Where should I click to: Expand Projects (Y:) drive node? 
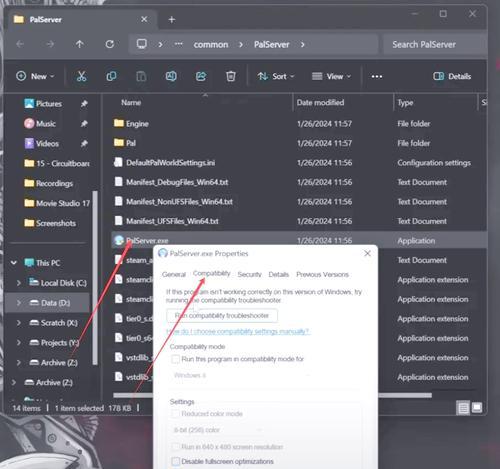[x=19, y=343]
